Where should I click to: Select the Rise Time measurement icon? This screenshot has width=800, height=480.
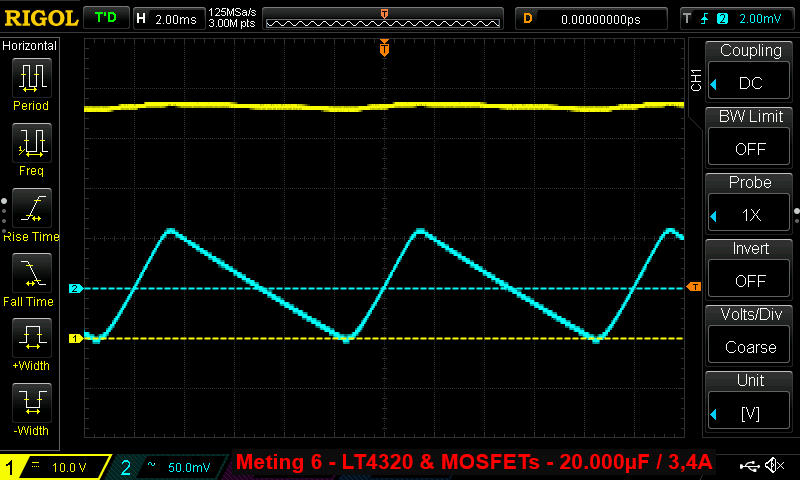pyautogui.click(x=32, y=208)
